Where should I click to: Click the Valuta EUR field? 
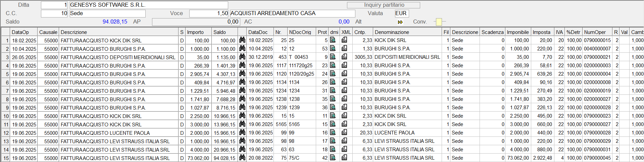(401, 13)
